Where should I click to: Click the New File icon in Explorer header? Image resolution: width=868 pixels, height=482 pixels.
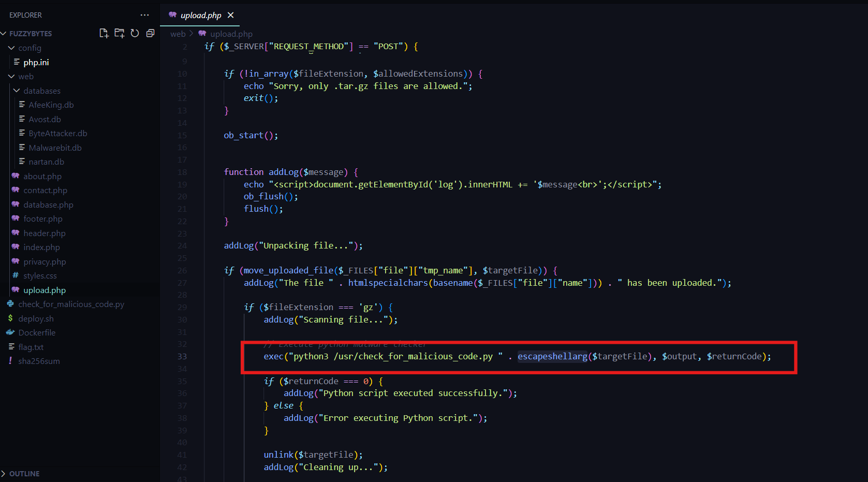(x=104, y=33)
